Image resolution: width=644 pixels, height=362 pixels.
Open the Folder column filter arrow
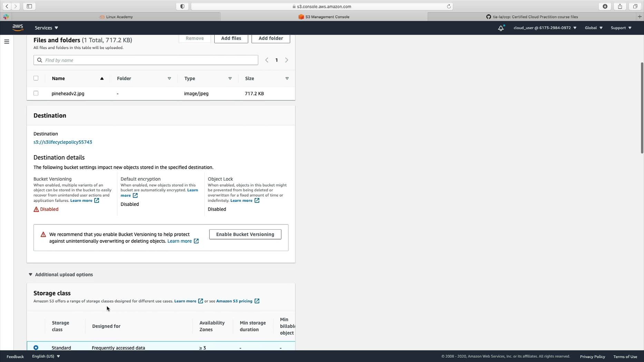click(169, 79)
